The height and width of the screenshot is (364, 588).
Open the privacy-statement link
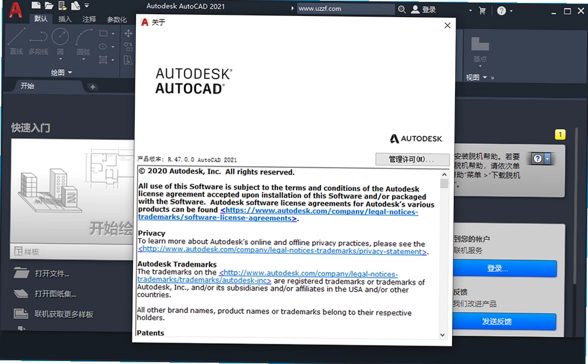coord(282,250)
